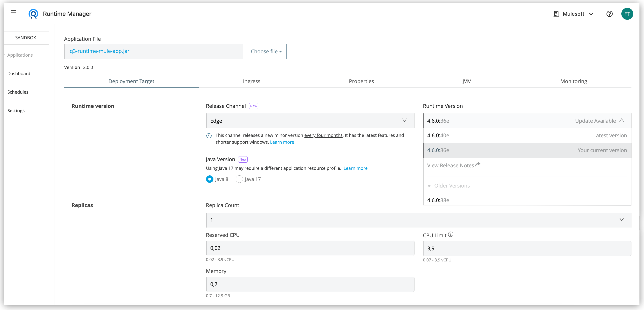This screenshot has width=644, height=310.
Task: Open the FT user avatar menu
Action: [628, 14]
